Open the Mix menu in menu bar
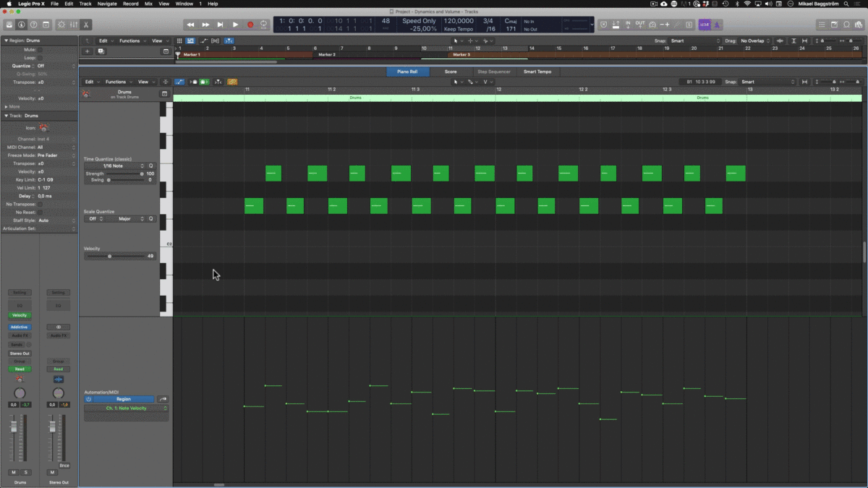This screenshot has height=488, width=868. pos(148,4)
